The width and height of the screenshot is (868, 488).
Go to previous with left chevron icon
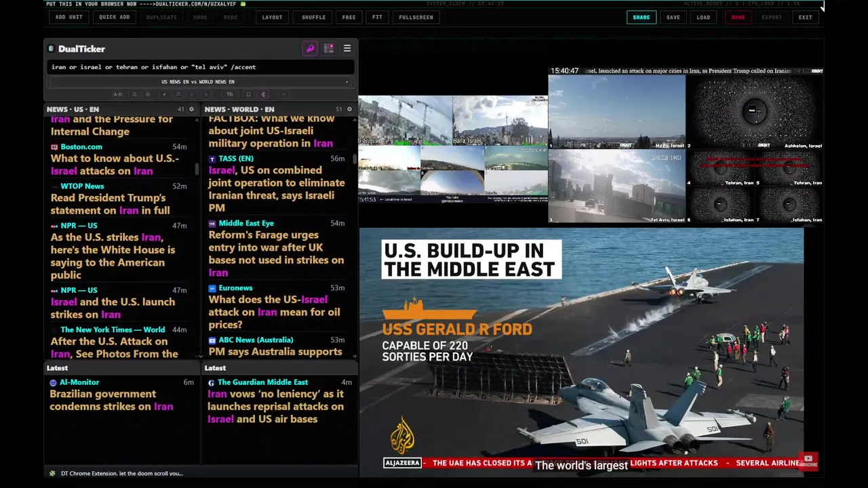[x=192, y=94]
